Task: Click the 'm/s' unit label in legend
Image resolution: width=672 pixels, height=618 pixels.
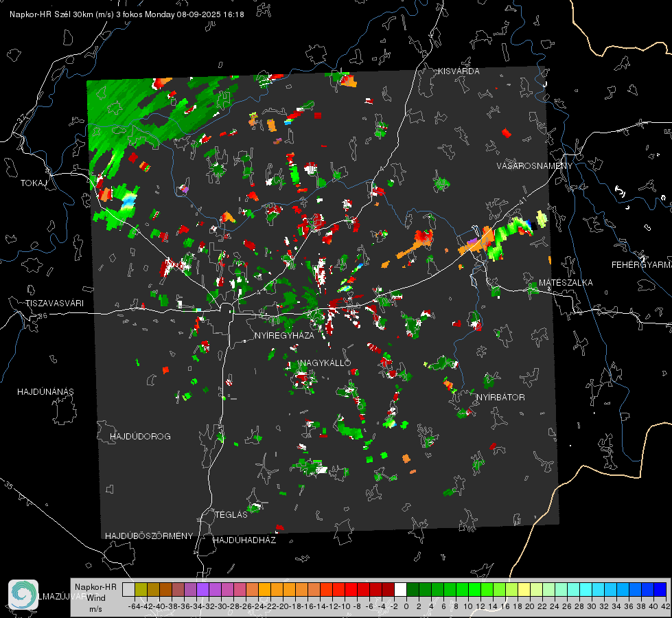Action: [x=95, y=609]
